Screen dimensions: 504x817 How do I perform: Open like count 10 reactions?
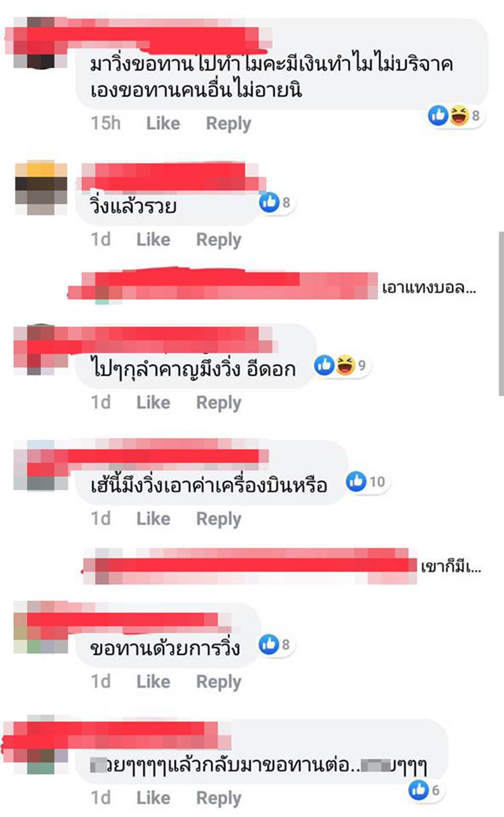(366, 481)
